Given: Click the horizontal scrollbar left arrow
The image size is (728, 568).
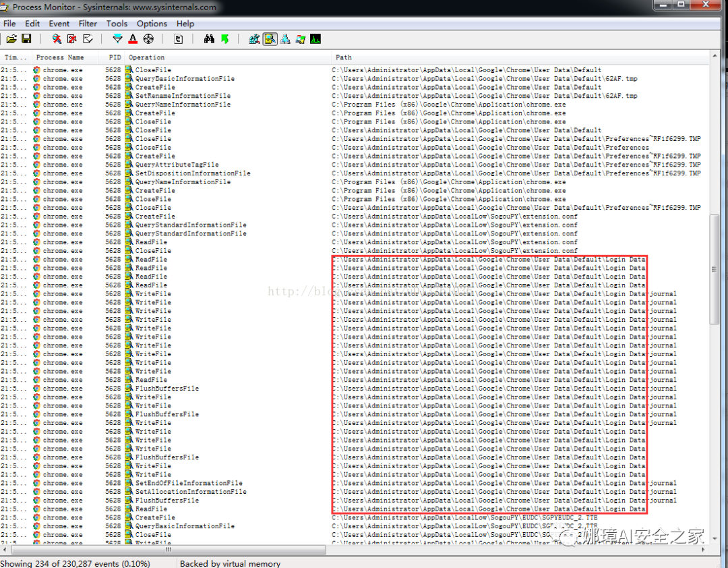Looking at the screenshot, I should click(x=5, y=550).
